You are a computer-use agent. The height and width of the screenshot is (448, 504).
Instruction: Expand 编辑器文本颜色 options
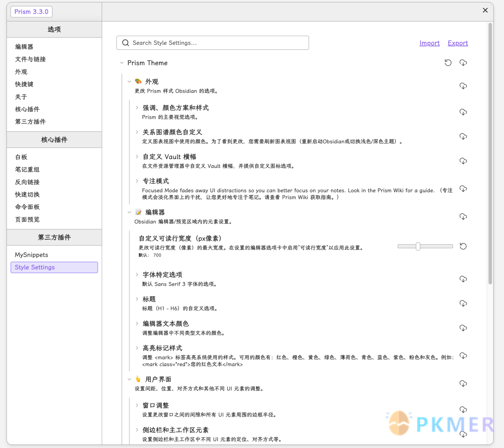[x=137, y=324]
